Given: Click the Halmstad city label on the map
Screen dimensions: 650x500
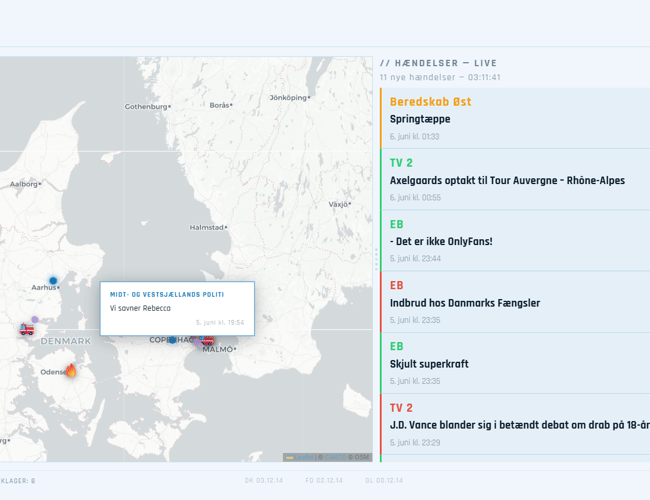Looking at the screenshot, I should 208,227.
